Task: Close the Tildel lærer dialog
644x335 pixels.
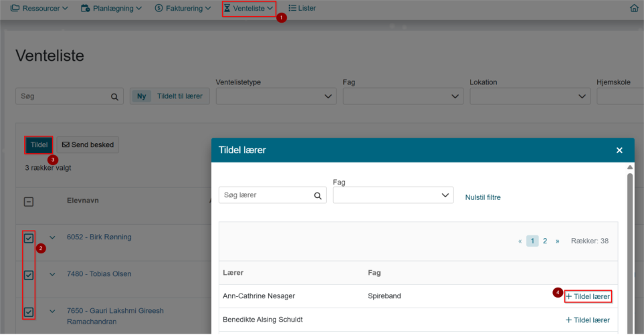Action: [619, 150]
